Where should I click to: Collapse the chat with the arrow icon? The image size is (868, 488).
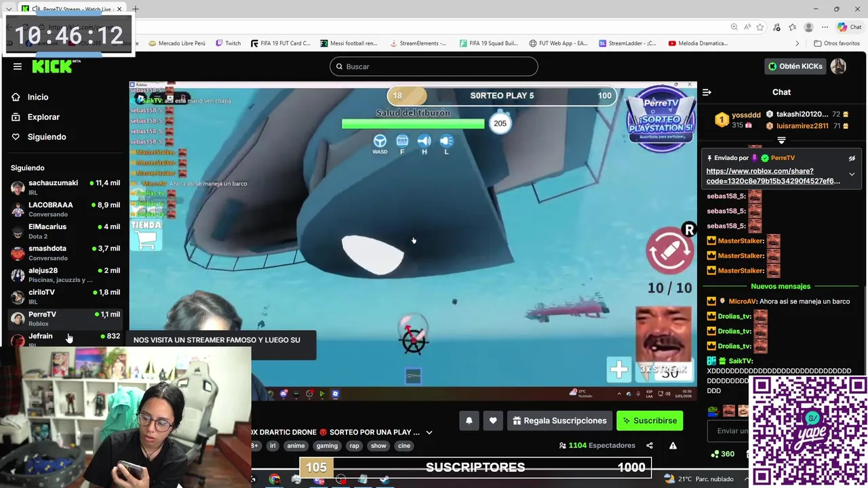(x=707, y=92)
